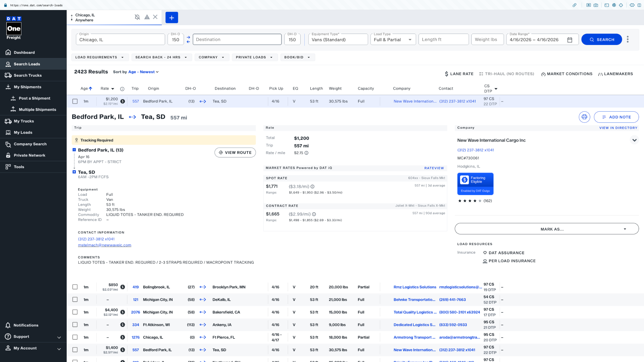Mute alerts with the bell-slash icon
This screenshot has height=362, width=644.
point(137,17)
